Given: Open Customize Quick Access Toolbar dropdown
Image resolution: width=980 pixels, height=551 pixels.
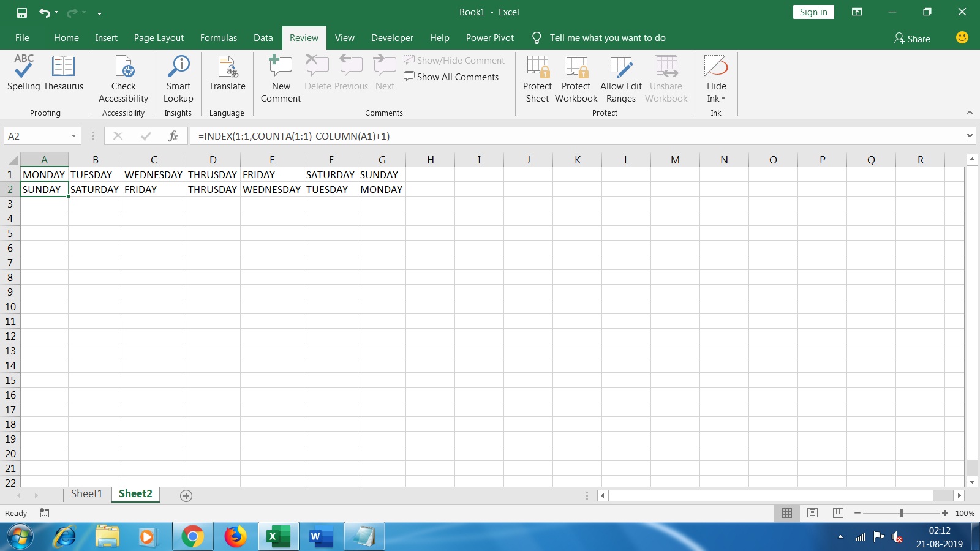Looking at the screenshot, I should (x=99, y=13).
